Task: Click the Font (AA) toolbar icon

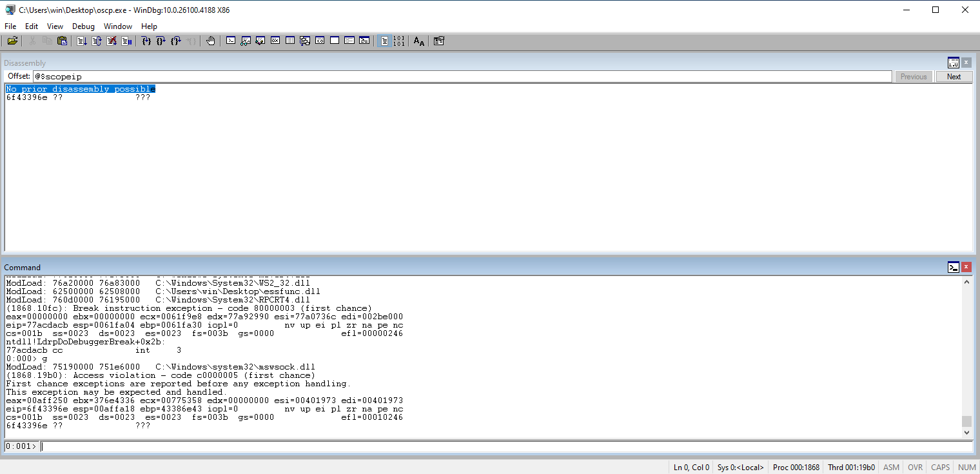Action: pos(419,41)
